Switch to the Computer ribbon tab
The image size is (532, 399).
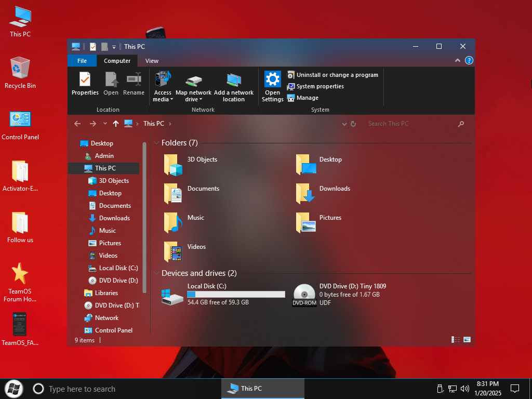pyautogui.click(x=117, y=61)
